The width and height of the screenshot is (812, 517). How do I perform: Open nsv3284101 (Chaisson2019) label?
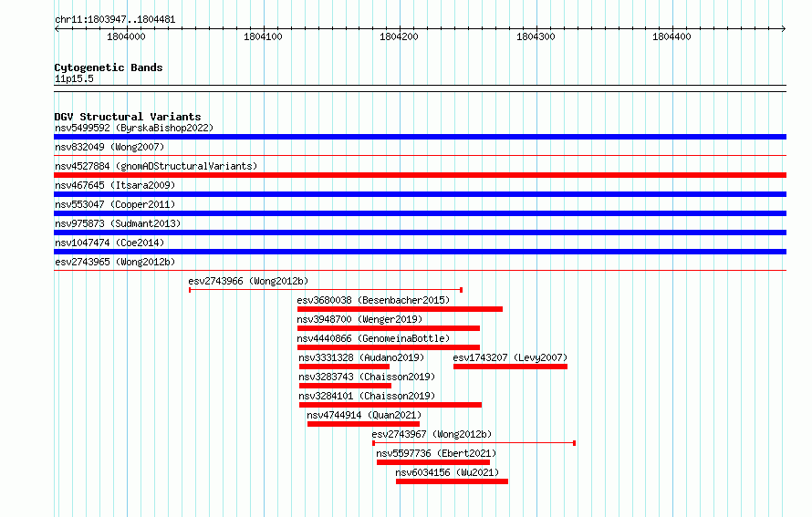[367, 396]
